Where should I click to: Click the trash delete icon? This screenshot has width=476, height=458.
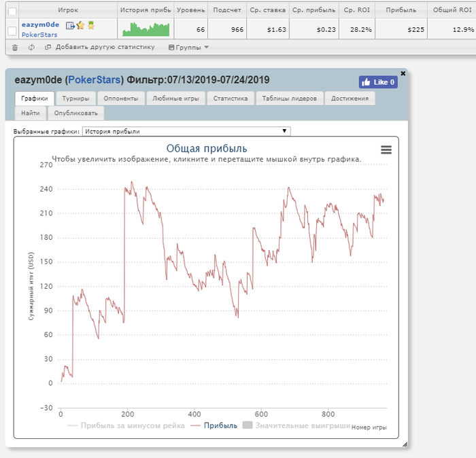15,48
